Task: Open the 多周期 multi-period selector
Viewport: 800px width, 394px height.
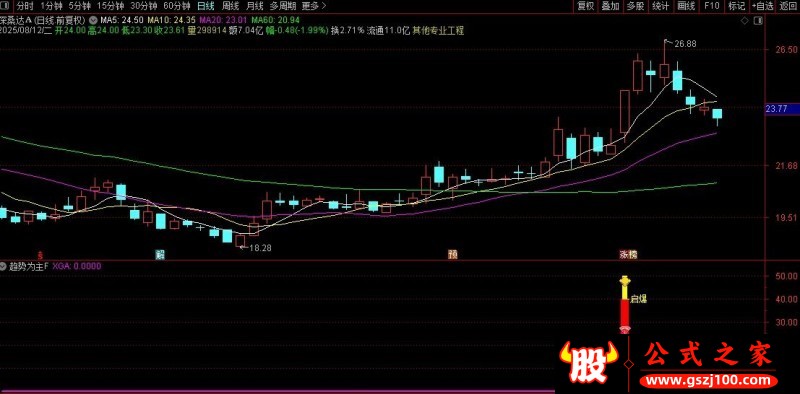Action: point(282,6)
